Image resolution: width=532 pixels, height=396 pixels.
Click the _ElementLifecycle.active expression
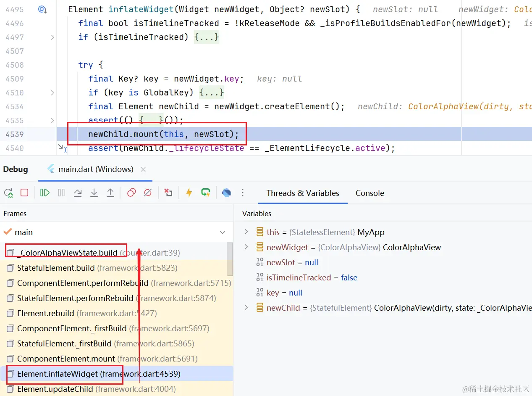[x=325, y=148]
